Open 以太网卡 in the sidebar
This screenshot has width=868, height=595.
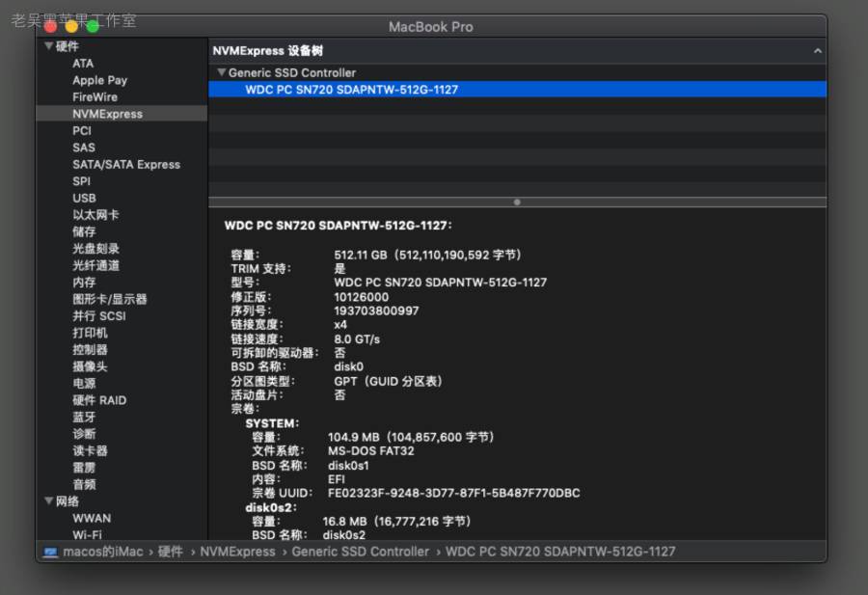[95, 215]
